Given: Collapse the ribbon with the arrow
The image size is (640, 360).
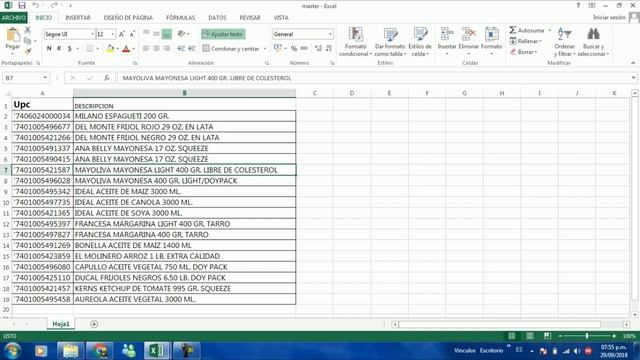Looking at the screenshot, I should pyautogui.click(x=633, y=63).
